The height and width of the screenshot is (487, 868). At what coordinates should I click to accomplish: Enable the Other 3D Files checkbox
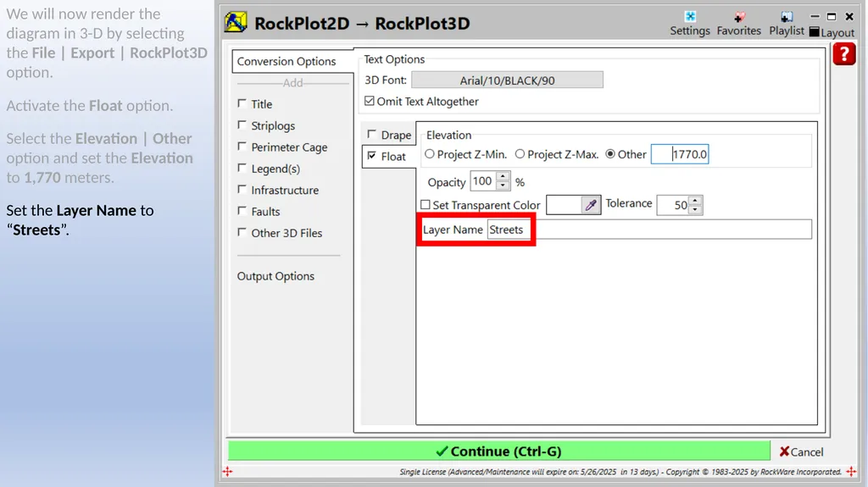tap(242, 232)
